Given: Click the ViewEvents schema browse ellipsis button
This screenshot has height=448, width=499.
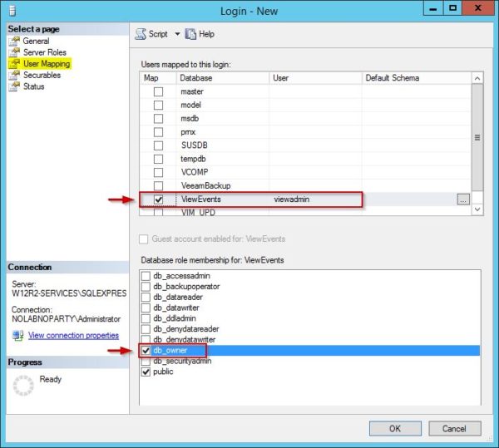Looking at the screenshot, I should coord(463,199).
